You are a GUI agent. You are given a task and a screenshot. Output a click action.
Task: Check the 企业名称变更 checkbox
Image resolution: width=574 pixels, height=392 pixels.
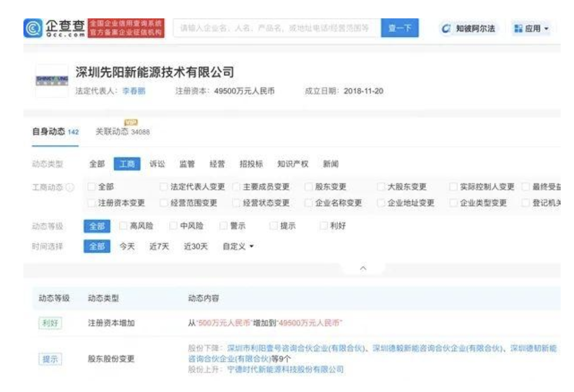(308, 203)
